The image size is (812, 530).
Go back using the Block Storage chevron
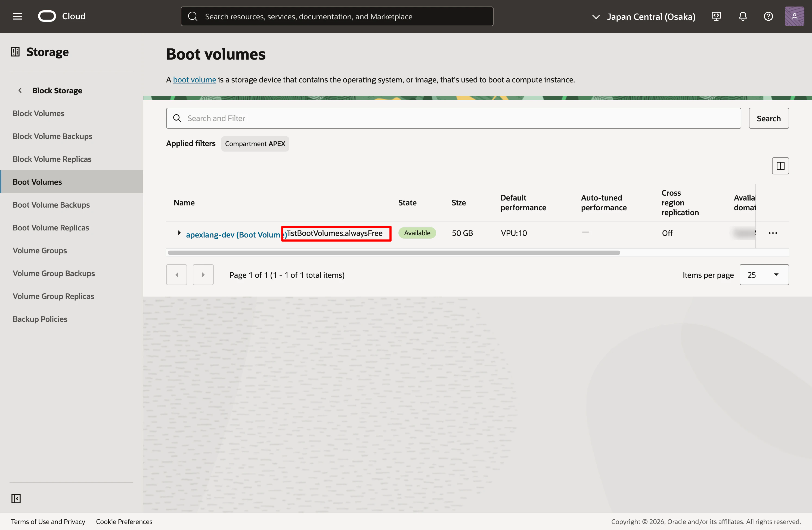20,90
